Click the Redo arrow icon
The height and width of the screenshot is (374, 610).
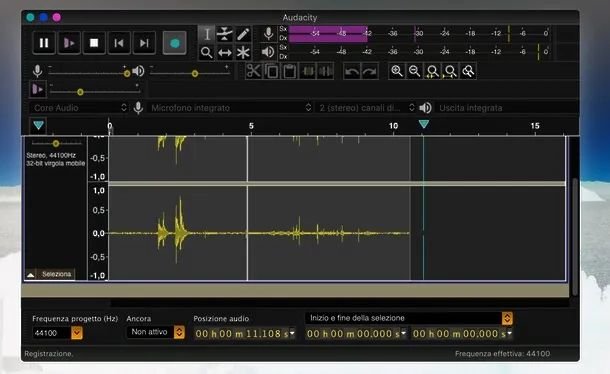coord(370,71)
